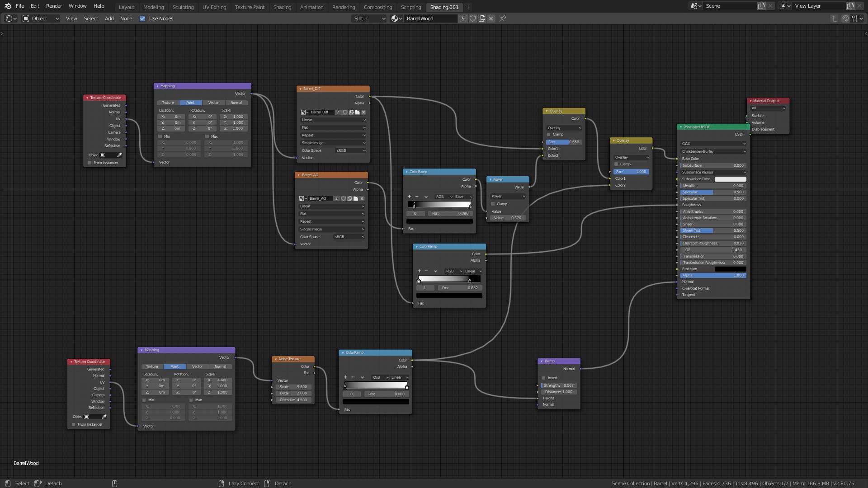Open the Render menu
Viewport: 868px width, 488px height.
click(x=54, y=6)
